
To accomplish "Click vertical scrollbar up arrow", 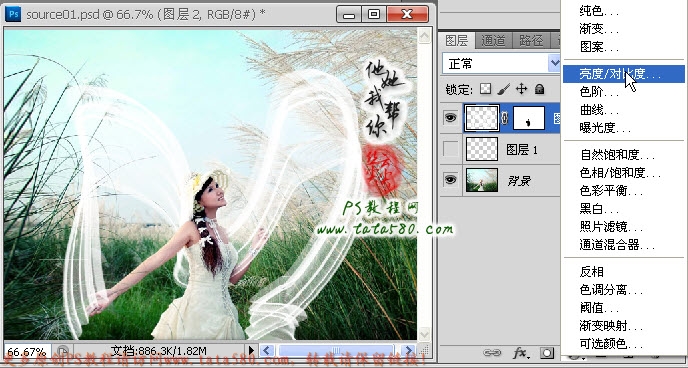I will (424, 36).
